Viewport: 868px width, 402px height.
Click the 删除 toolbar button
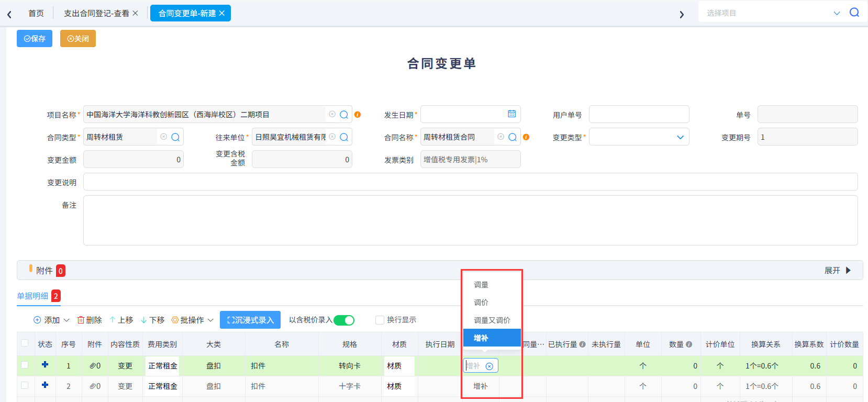coord(90,320)
